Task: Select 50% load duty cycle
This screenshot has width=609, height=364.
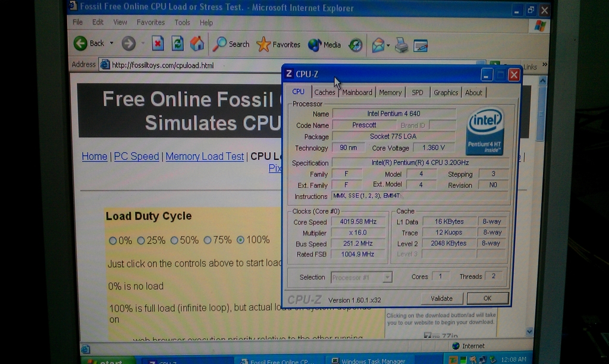Action: tap(174, 240)
